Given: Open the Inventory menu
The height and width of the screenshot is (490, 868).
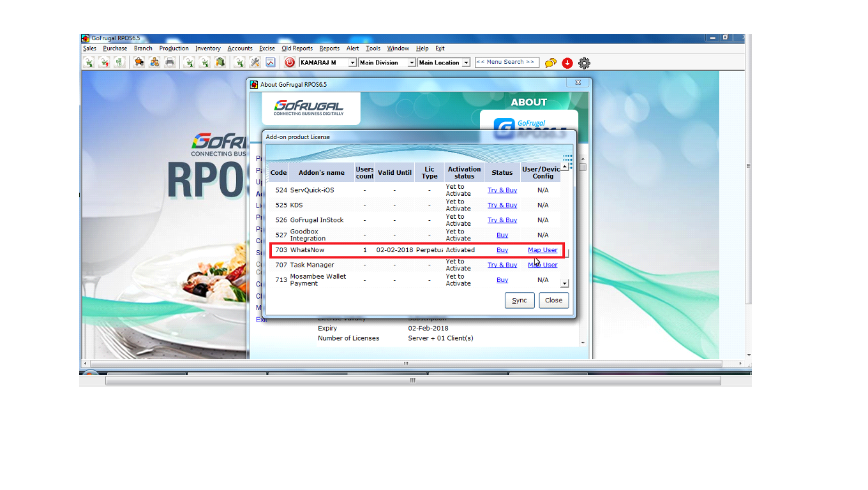Looking at the screenshot, I should [208, 48].
